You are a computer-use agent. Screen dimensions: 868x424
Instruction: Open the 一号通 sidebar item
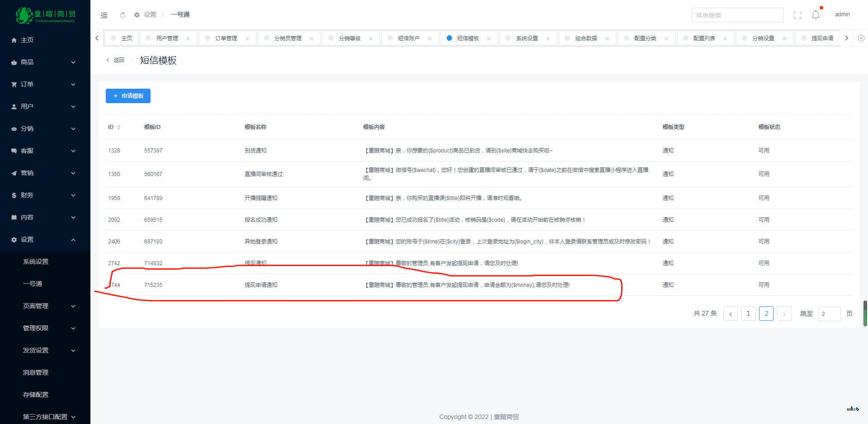coord(33,284)
